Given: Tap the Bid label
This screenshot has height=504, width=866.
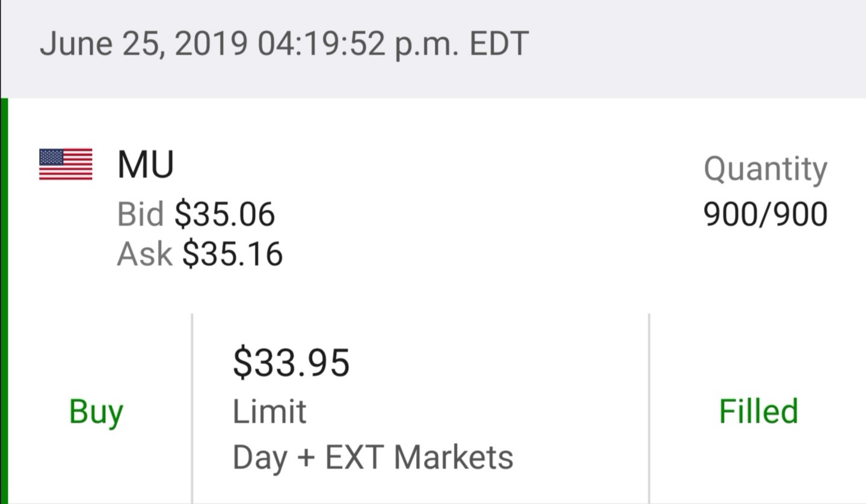Looking at the screenshot, I should [141, 214].
